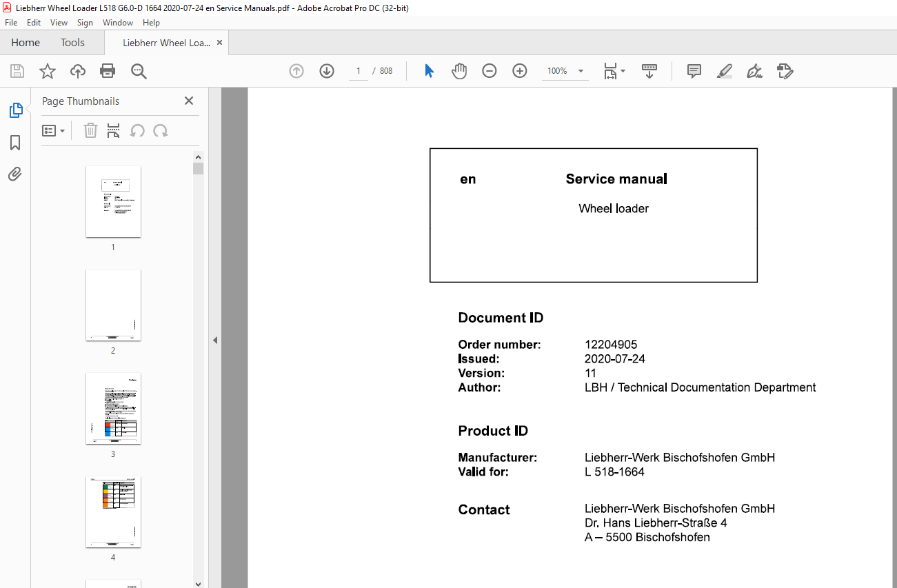Open the Bookmarks pane
The image size is (897, 588).
(x=15, y=143)
